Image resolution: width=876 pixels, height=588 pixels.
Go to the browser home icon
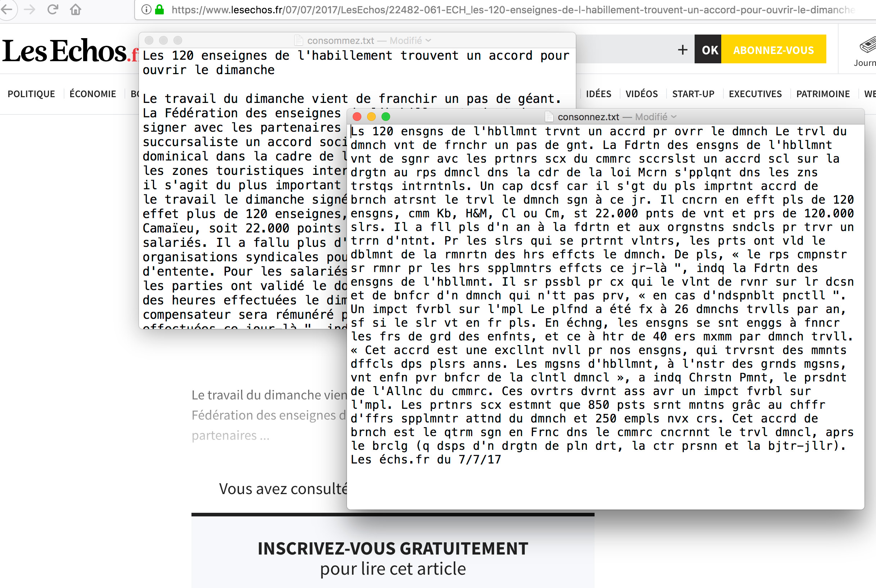tap(76, 9)
